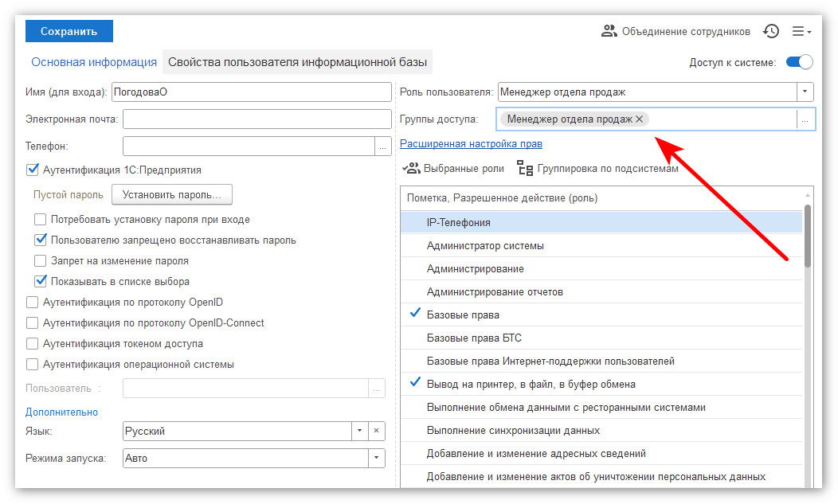The width and height of the screenshot is (838, 504).
Task: Select Добавление и изменение адресных сведений row
Action: click(601, 453)
